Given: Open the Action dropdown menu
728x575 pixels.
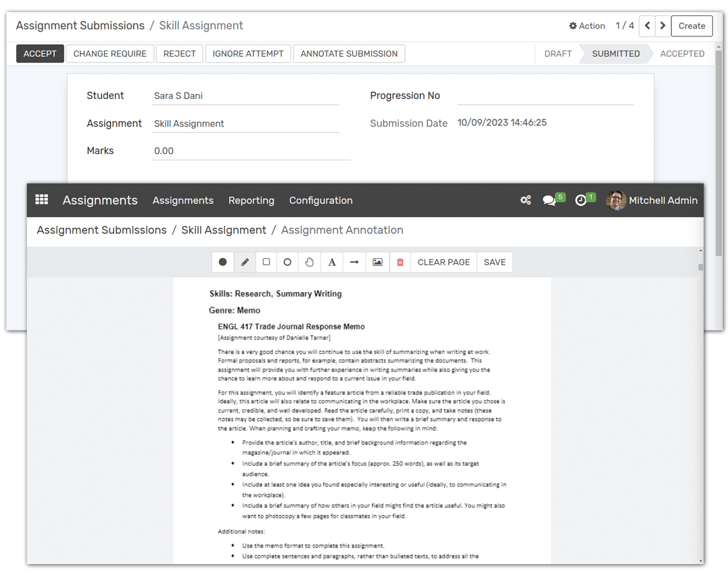Looking at the screenshot, I should point(586,26).
